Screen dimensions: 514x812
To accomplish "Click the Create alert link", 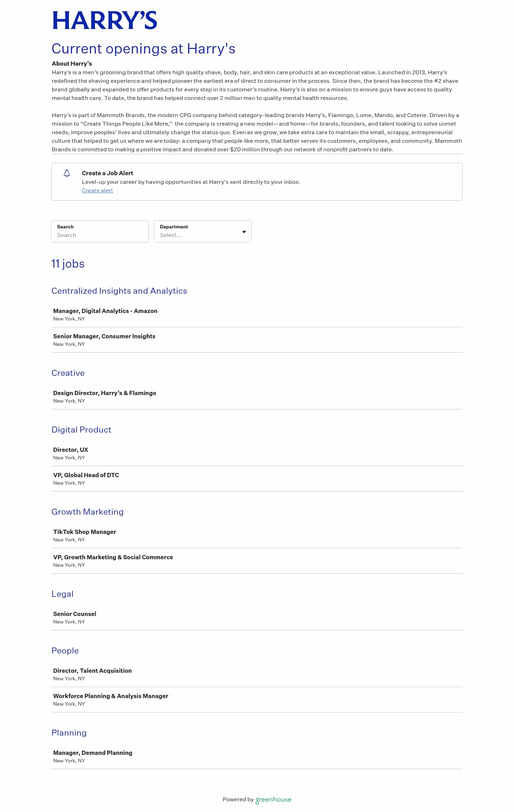I will tap(97, 191).
